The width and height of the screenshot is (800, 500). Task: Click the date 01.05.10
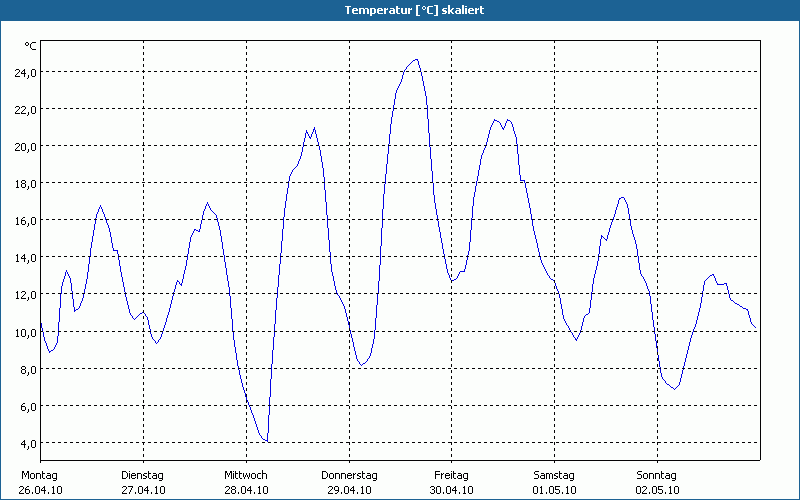(x=555, y=490)
